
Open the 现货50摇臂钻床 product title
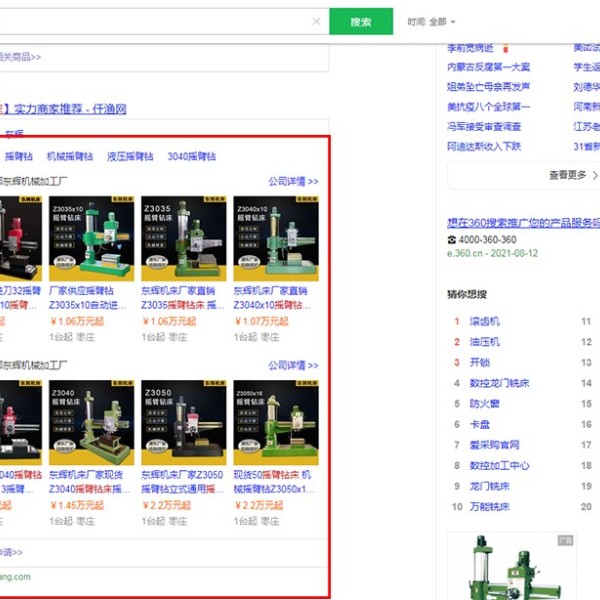point(274,482)
